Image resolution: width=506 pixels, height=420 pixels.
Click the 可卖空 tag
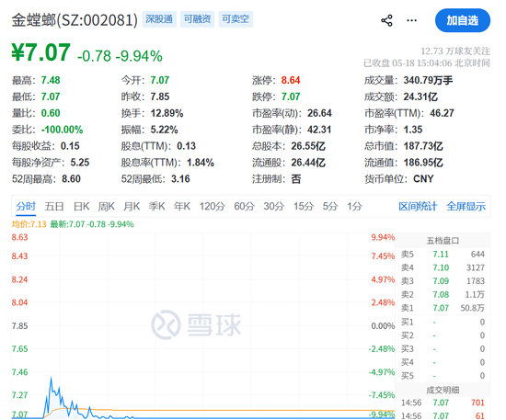[x=236, y=19]
